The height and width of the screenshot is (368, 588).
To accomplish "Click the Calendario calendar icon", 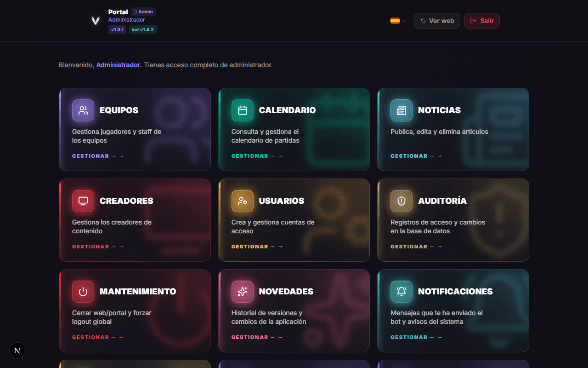I will [x=243, y=110].
